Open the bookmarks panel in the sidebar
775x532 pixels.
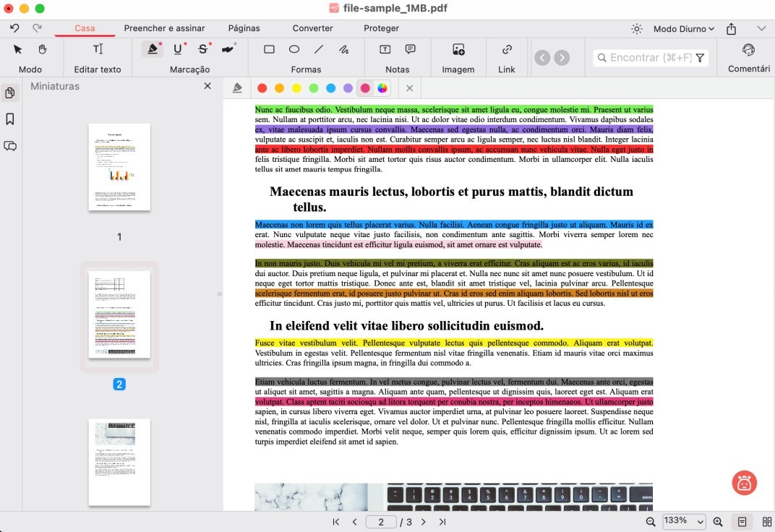pyautogui.click(x=10, y=119)
